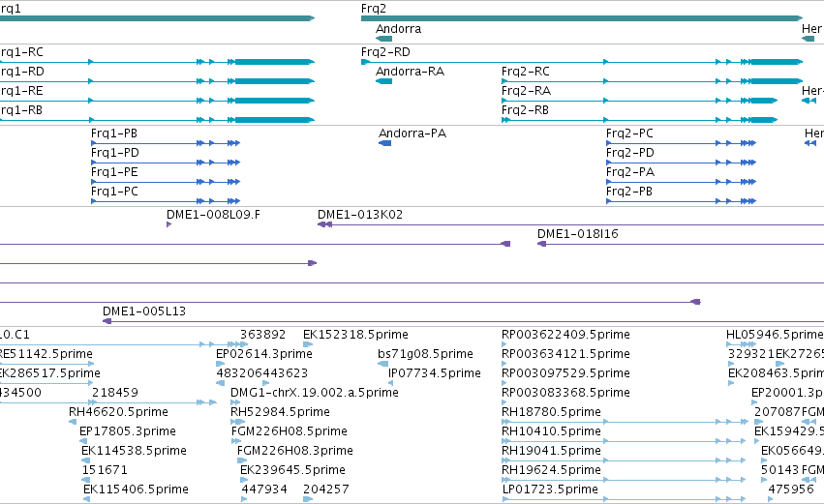Click the IP07734.5prime EST label
Viewport: 824px width, 504px height.
435,373
